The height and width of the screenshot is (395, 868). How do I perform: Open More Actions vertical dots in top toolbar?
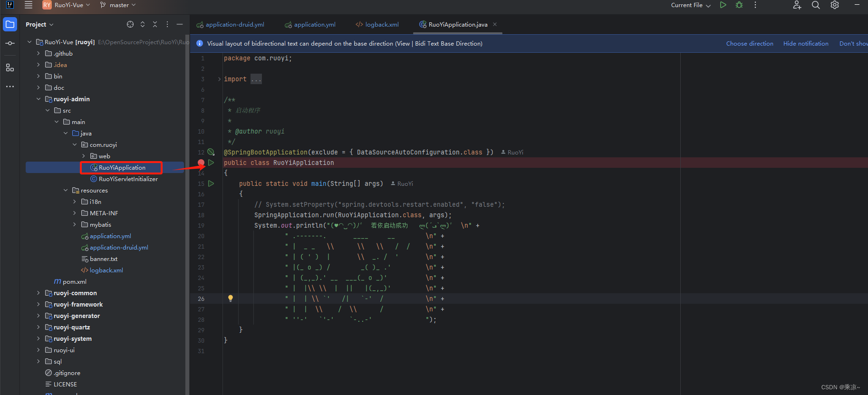click(x=755, y=5)
